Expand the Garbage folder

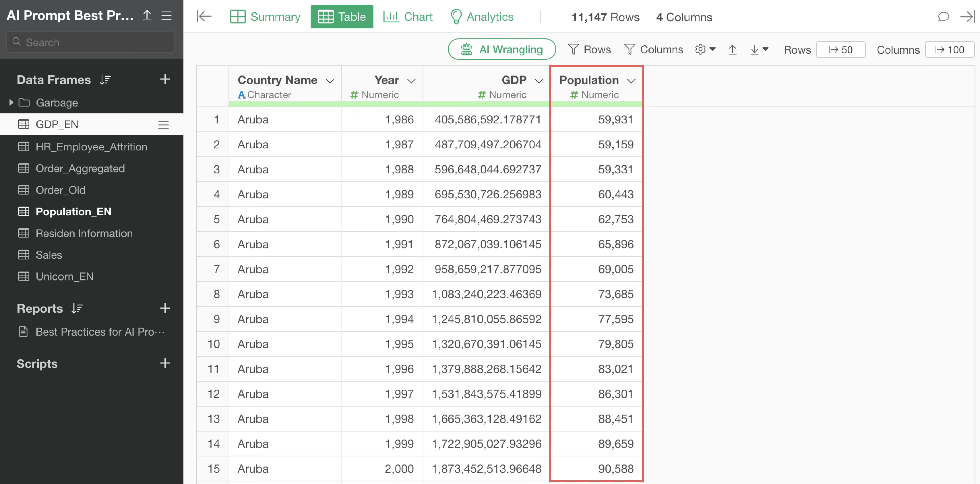(11, 102)
